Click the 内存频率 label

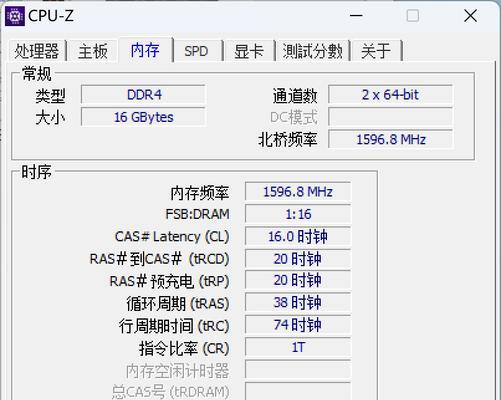pyautogui.click(x=200, y=193)
